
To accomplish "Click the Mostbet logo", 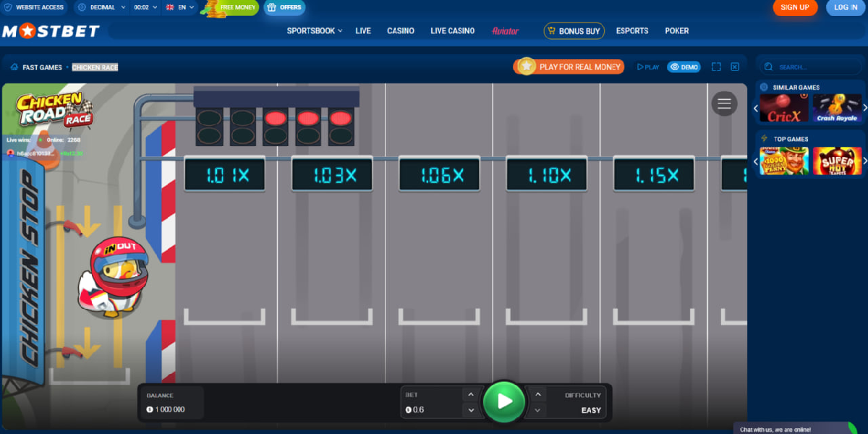I will [50, 31].
